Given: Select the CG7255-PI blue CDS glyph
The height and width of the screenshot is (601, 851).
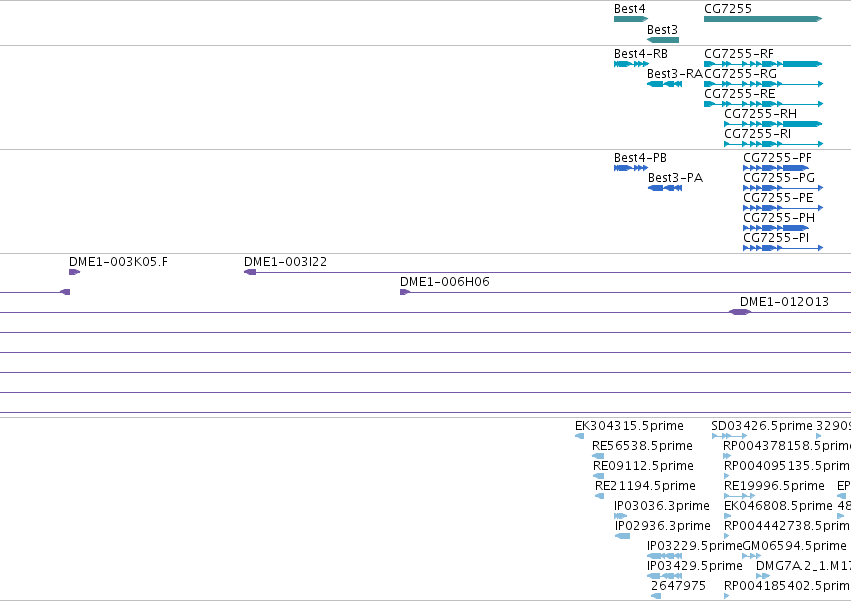Looking at the screenshot, I should pyautogui.click(x=783, y=248).
